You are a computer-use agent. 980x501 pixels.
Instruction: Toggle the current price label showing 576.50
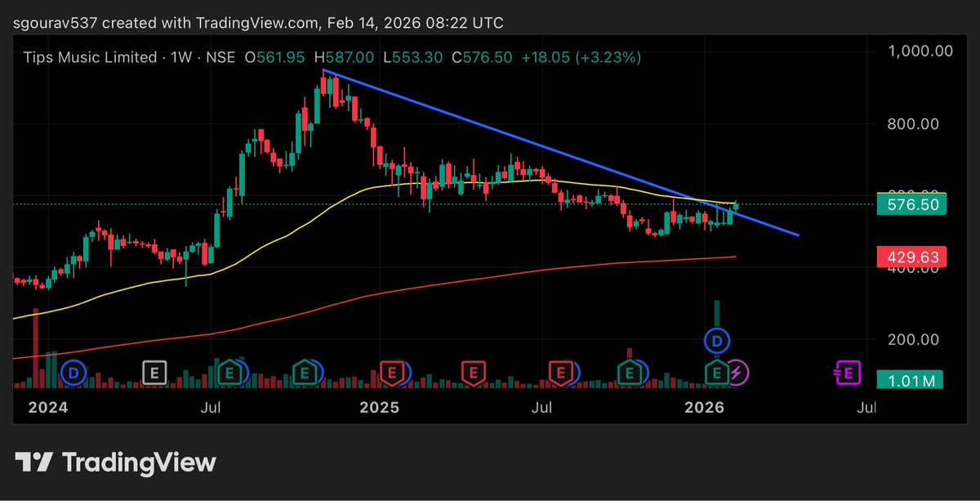[911, 205]
